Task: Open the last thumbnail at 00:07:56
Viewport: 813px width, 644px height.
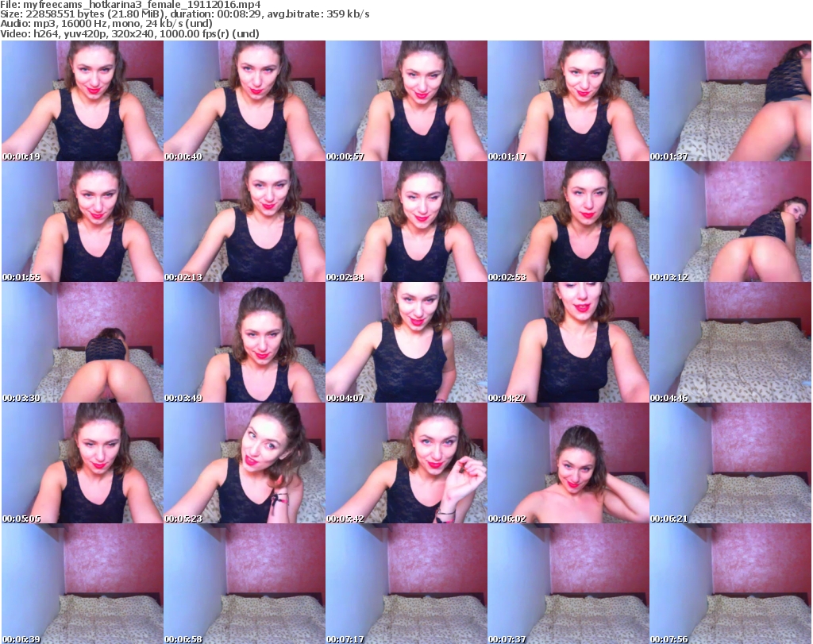Action: tap(730, 584)
